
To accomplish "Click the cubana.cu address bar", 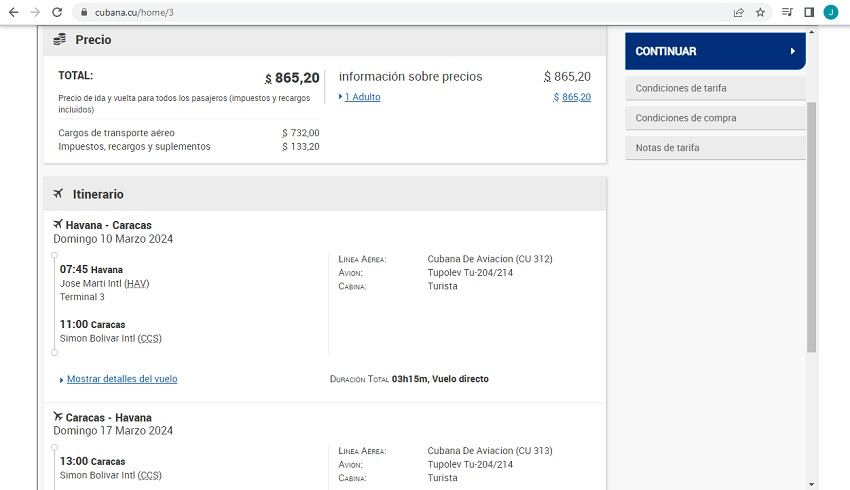I will pos(400,12).
